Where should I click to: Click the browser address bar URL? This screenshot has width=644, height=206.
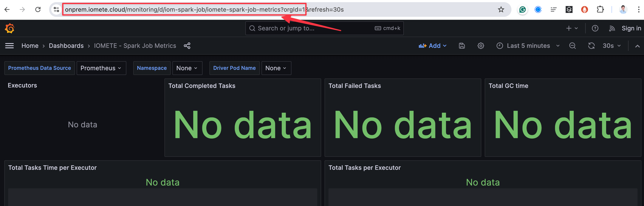(204, 9)
